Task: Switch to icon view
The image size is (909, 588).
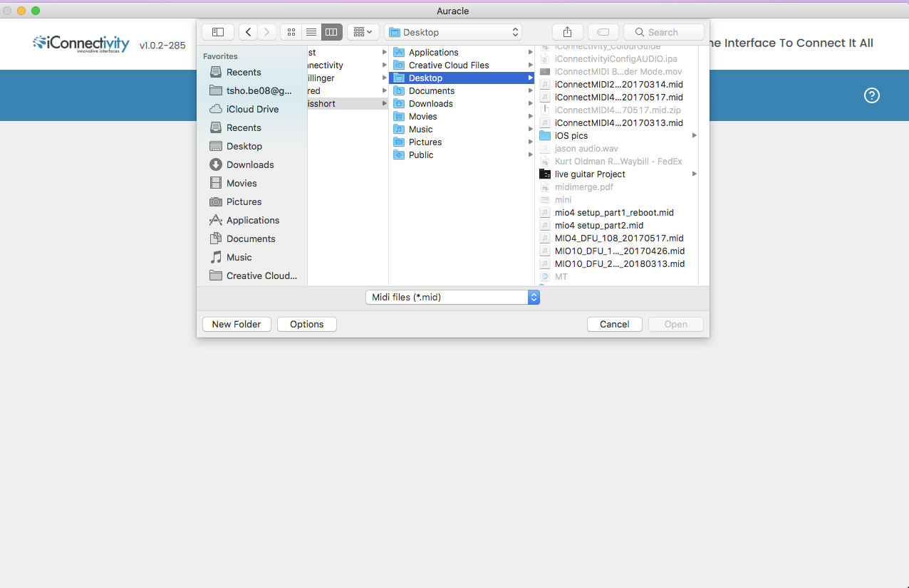Action: pyautogui.click(x=291, y=32)
